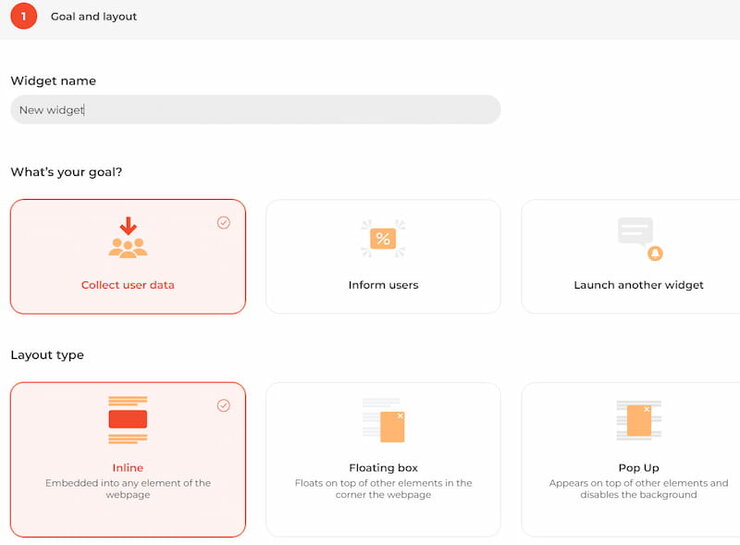Click the Widget name input field
Screen dimensions: 740x545
point(255,110)
